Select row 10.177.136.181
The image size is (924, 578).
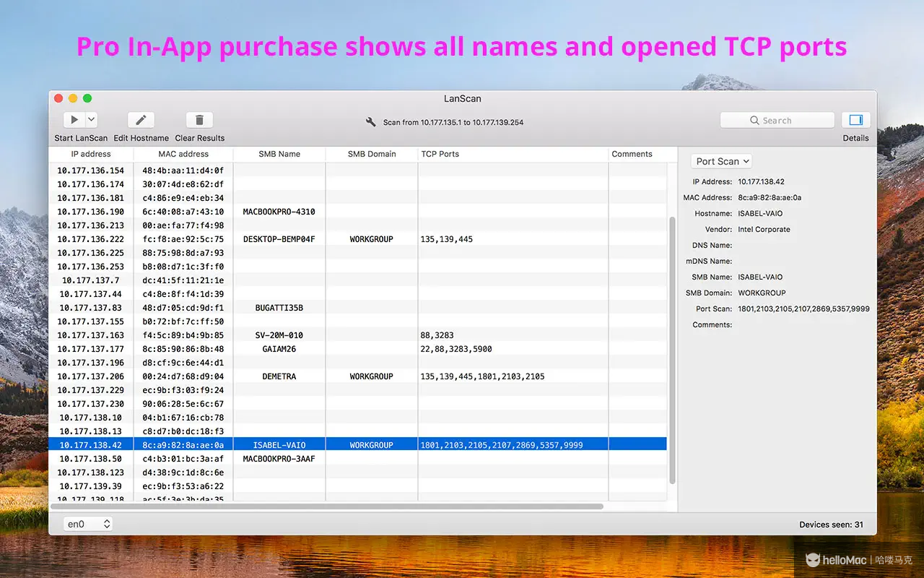pos(358,198)
